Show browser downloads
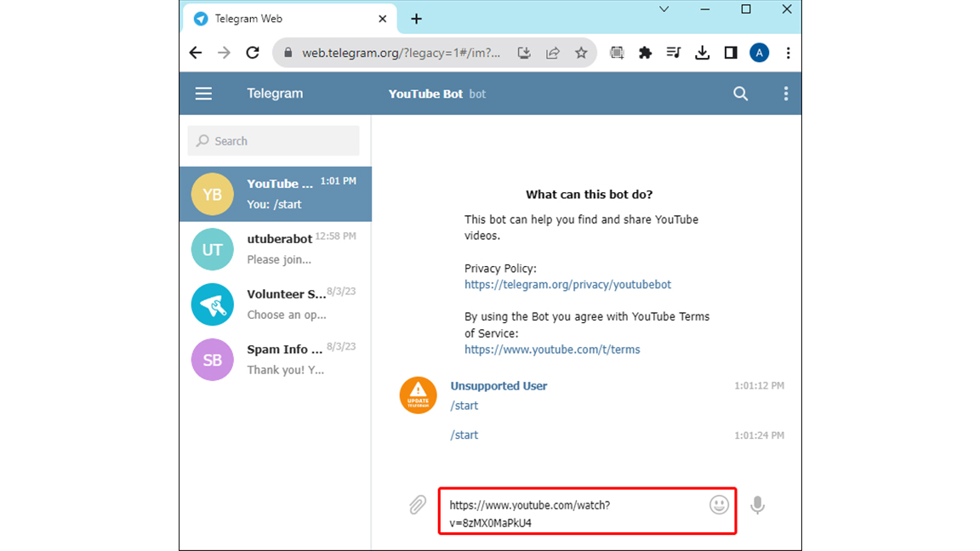Viewport: 980px width, 551px height. point(702,53)
